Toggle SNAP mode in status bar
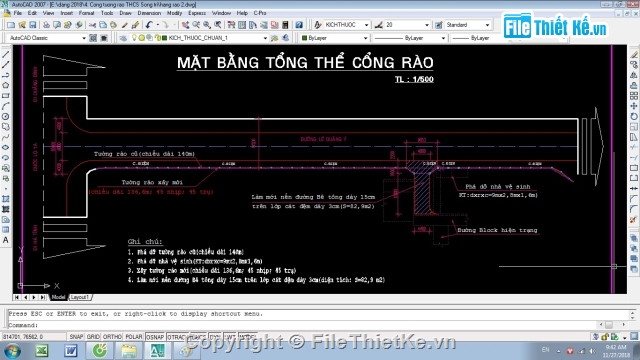 tap(76, 337)
